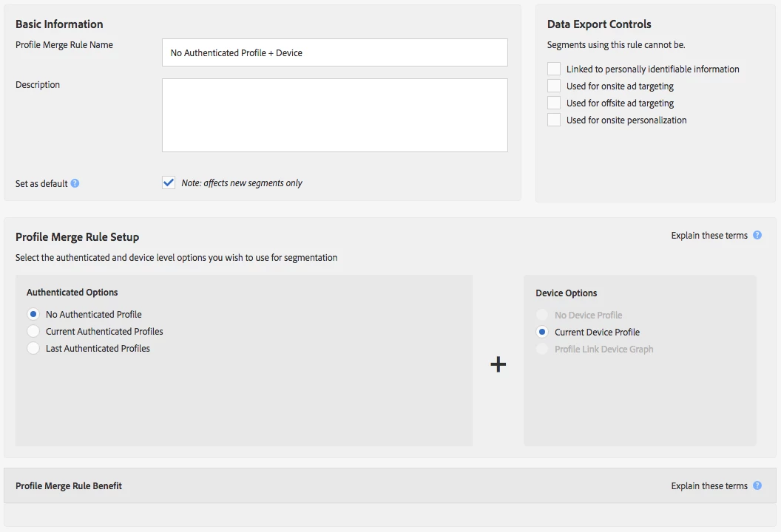The width and height of the screenshot is (781, 532).
Task: Select Last Authenticated Profiles option
Action: click(x=33, y=348)
